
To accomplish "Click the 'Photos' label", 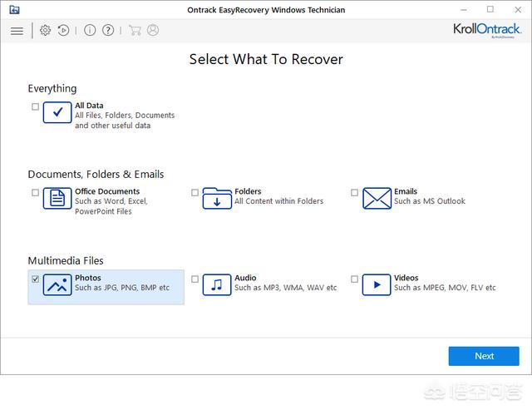I will click(88, 278).
